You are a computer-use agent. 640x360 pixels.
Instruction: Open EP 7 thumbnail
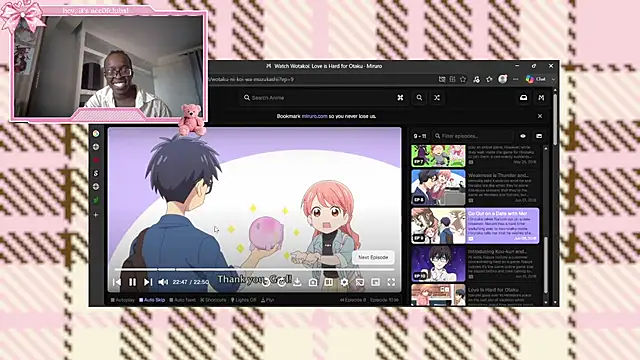pyautogui.click(x=438, y=156)
